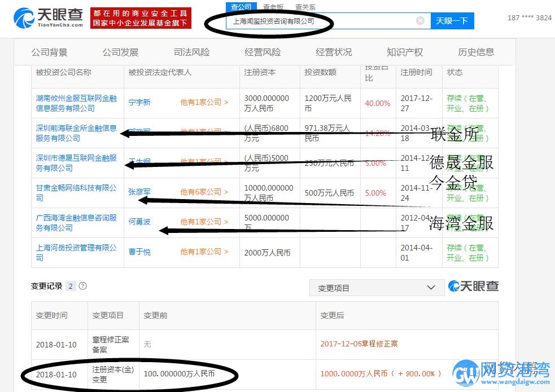
Task: Switch to the 查关系 search tab
Action: click(x=305, y=7)
